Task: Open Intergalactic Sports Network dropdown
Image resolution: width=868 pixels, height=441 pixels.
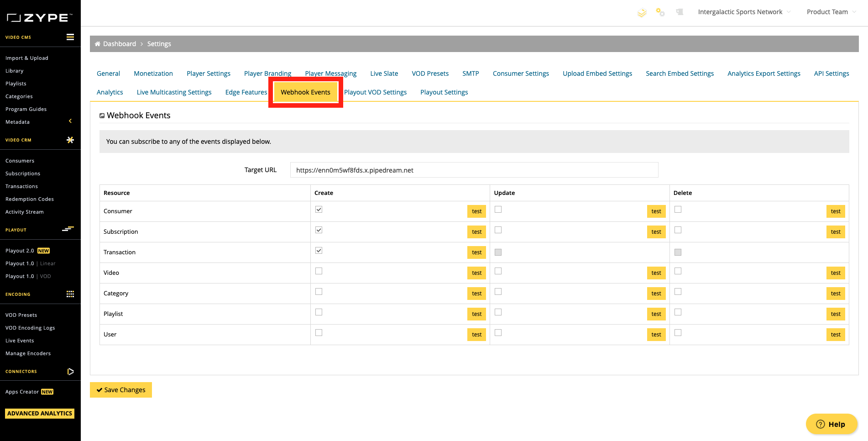Action: (x=744, y=12)
